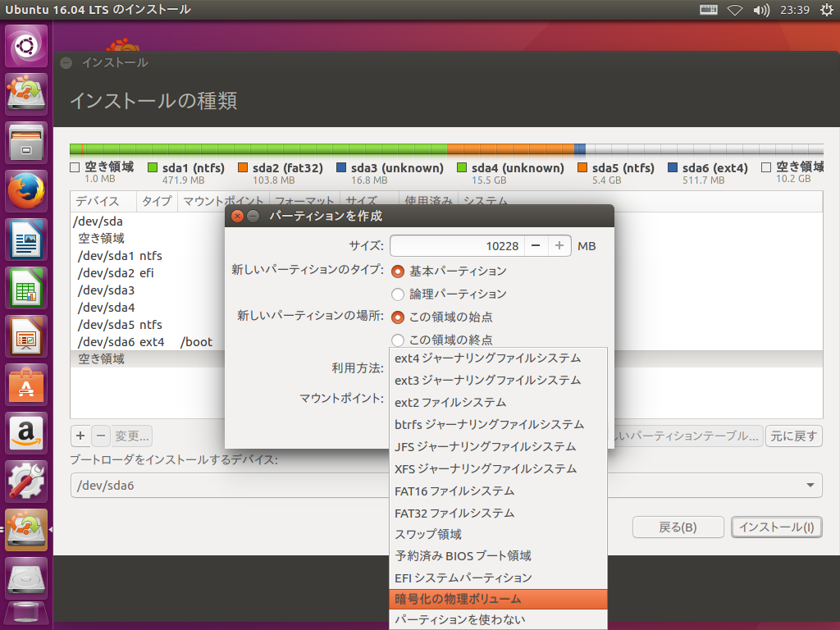This screenshot has width=840, height=630.
Task: Click the Change (変更...) button
Action: point(132,436)
